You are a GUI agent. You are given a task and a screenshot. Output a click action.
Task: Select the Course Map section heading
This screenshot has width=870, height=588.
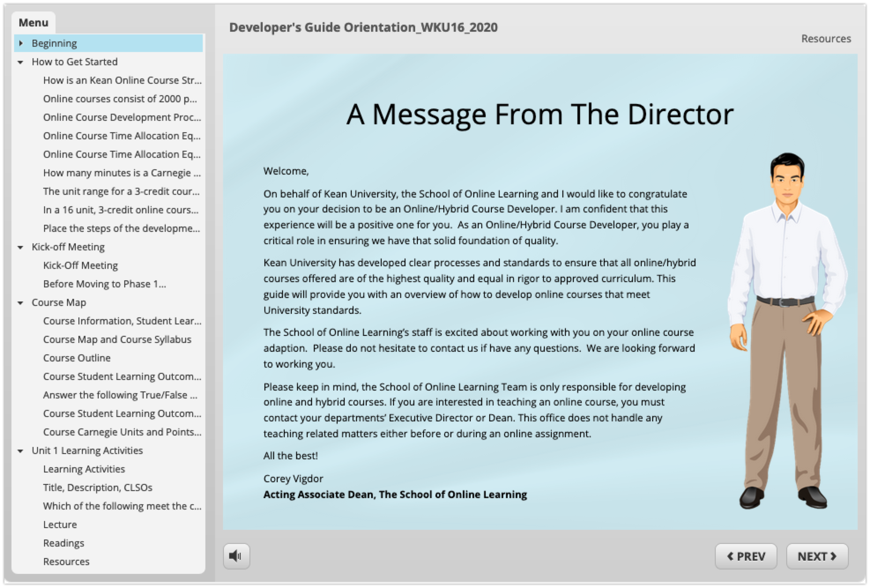pyautogui.click(x=59, y=302)
